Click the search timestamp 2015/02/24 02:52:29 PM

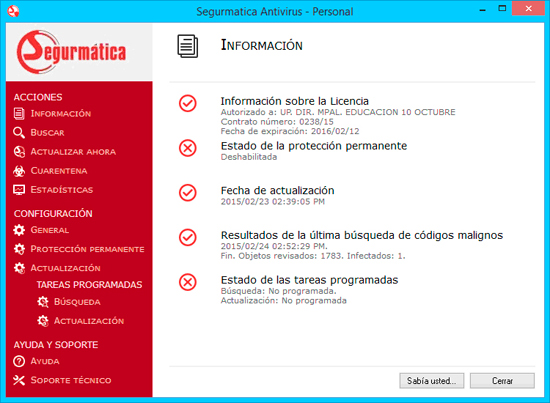pyautogui.click(x=274, y=246)
